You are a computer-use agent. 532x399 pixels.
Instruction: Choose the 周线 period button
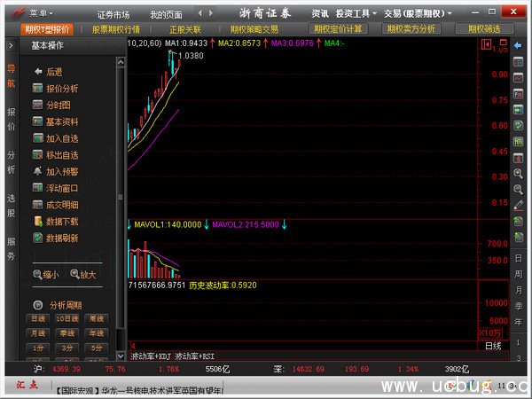click(97, 318)
